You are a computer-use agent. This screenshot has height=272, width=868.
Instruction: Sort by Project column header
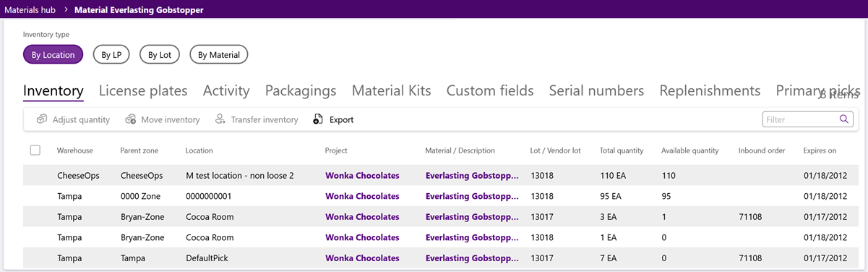336,150
